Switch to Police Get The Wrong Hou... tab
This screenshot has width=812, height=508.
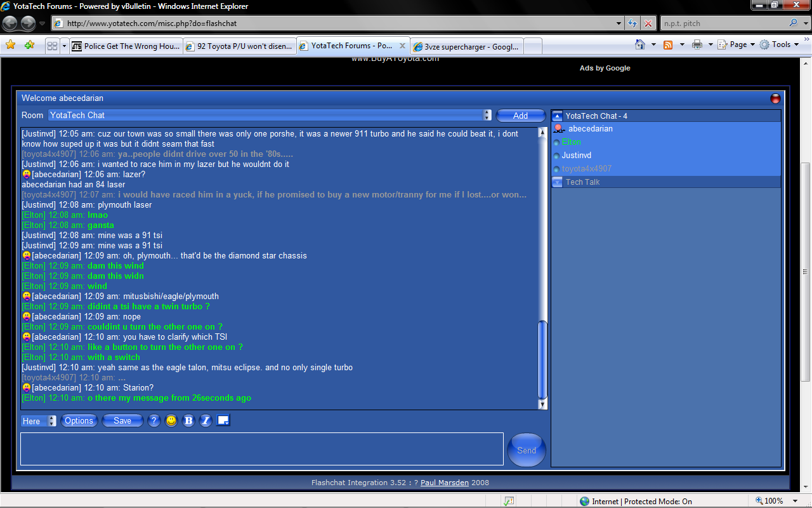tap(126, 46)
